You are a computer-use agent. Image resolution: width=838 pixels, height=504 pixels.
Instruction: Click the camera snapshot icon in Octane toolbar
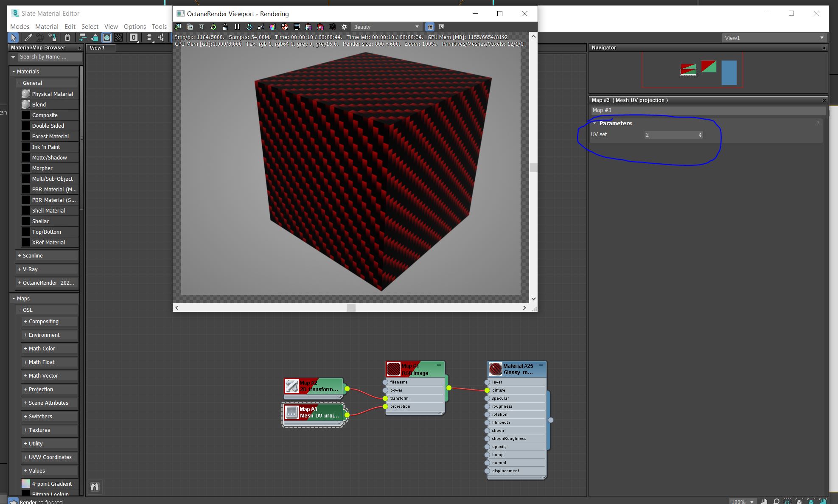pyautogui.click(x=332, y=27)
